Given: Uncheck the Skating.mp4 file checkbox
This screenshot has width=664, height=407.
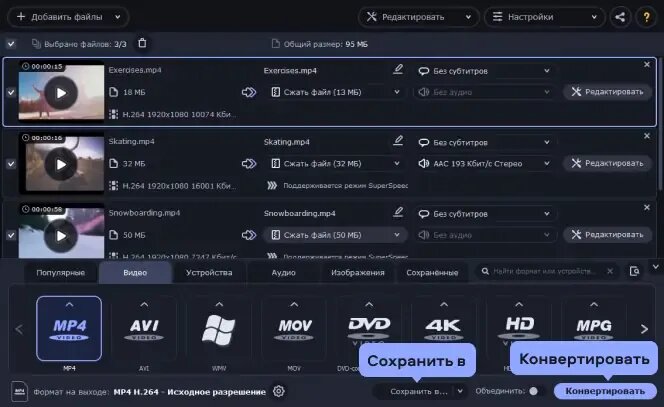Looking at the screenshot, I should (x=11, y=164).
